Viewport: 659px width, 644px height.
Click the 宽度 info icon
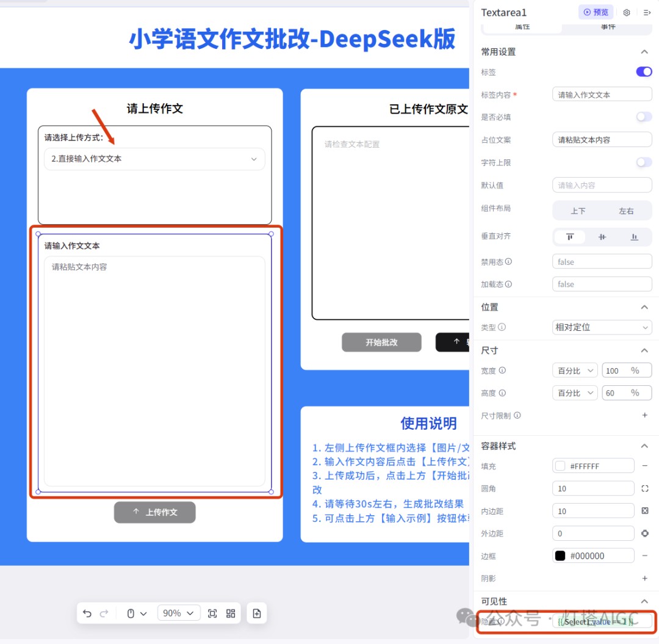point(502,371)
